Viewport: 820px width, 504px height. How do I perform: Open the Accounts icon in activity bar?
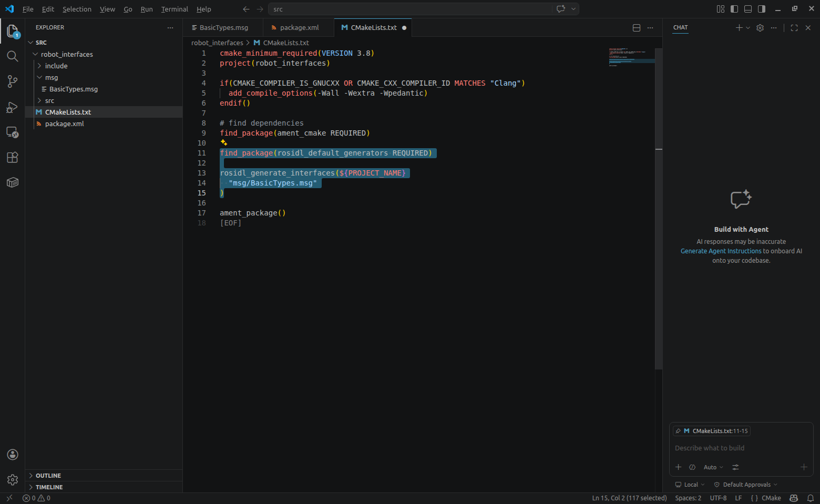pyautogui.click(x=13, y=455)
